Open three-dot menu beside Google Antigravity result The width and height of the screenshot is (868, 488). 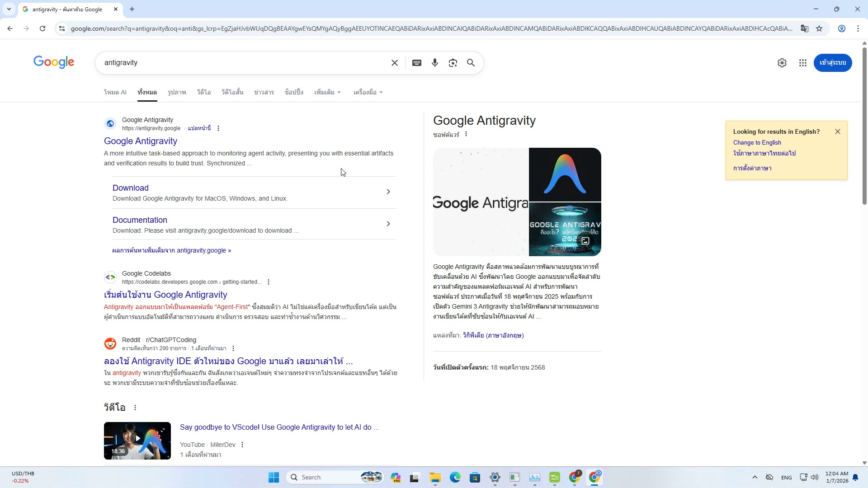coord(218,128)
